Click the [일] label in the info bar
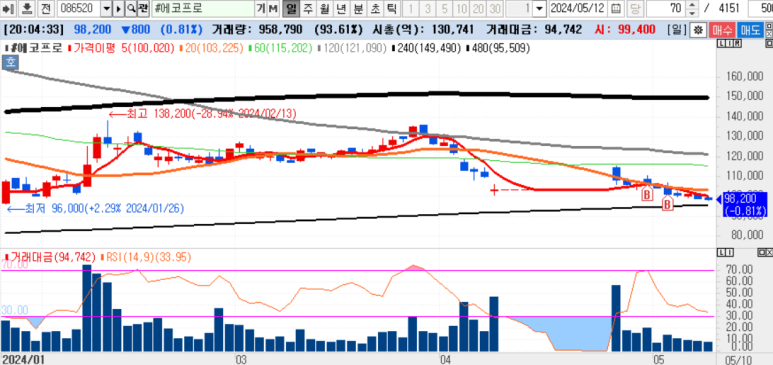The image size is (773, 365). coord(677,29)
